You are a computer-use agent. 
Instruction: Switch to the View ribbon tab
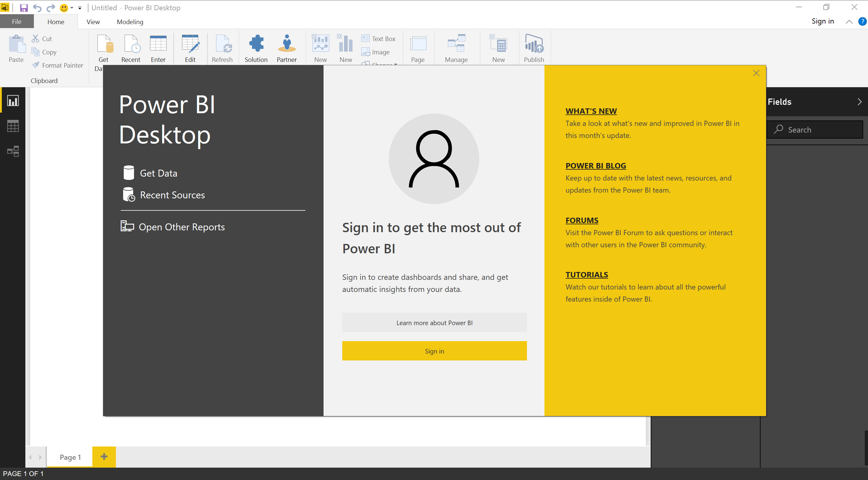coord(93,21)
